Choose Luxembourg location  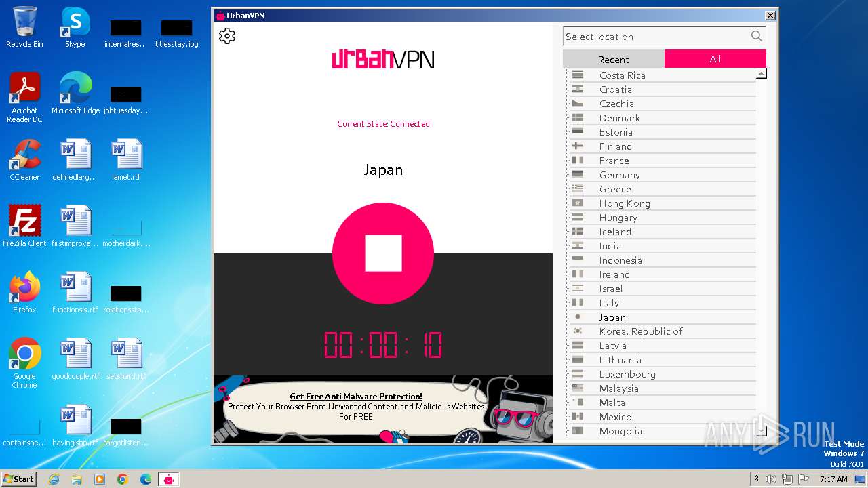tap(661, 374)
